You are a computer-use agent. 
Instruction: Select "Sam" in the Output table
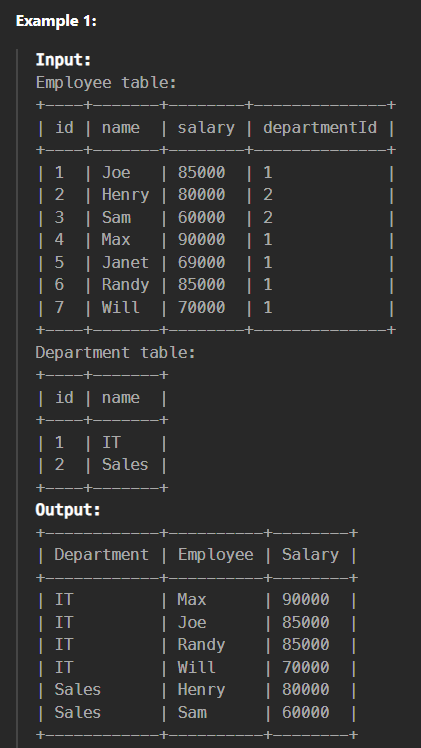tap(192, 712)
